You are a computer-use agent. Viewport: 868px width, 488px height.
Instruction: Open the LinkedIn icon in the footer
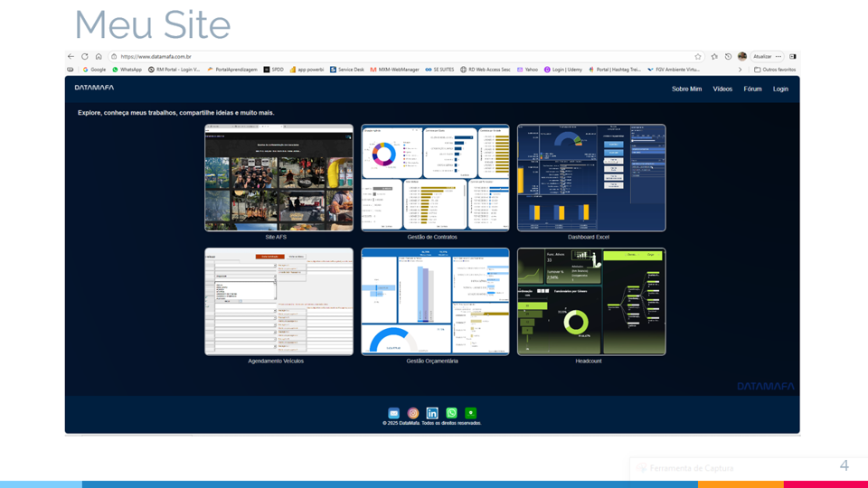[432, 413]
